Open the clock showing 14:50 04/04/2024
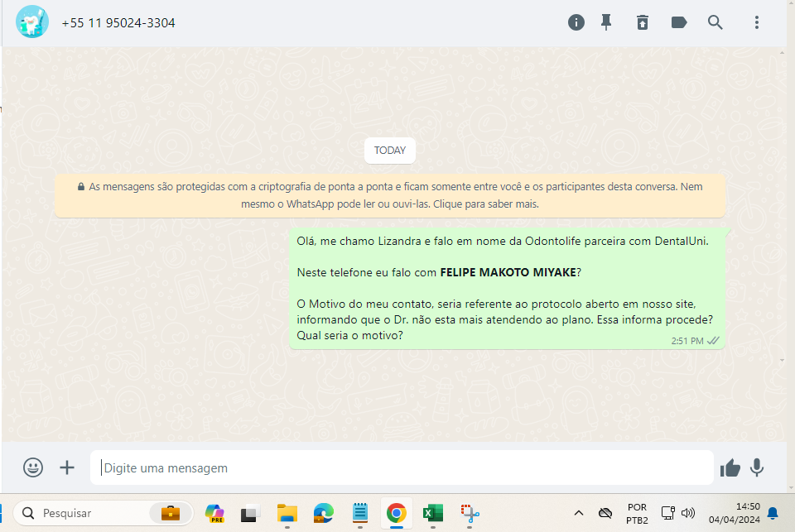 point(735,513)
